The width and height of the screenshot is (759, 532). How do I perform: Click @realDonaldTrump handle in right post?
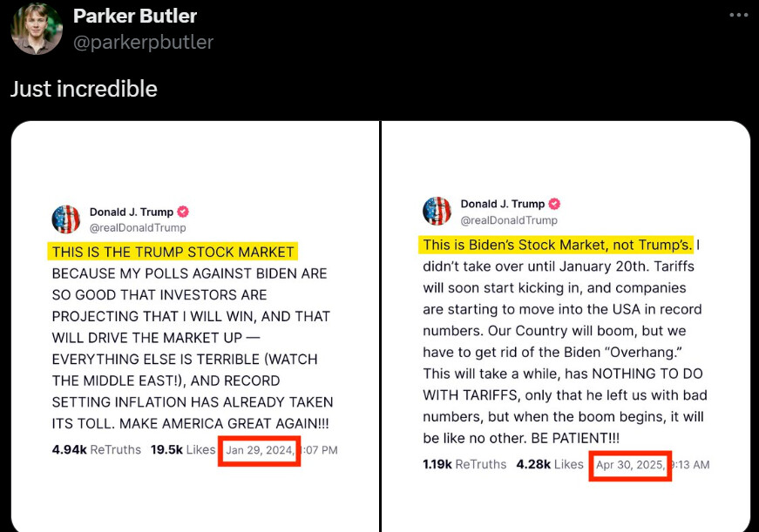click(x=509, y=220)
